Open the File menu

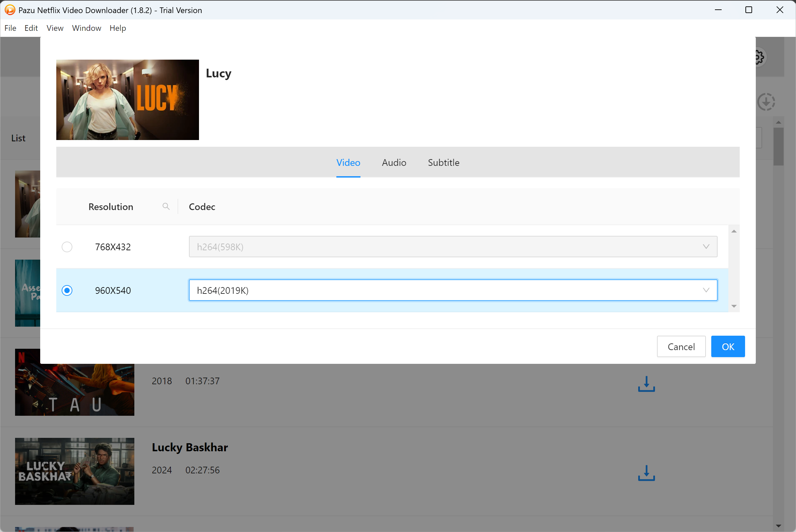tap(10, 28)
